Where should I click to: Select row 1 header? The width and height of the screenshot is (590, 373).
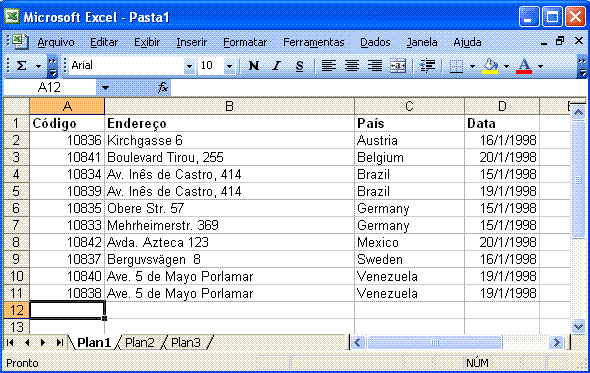[x=16, y=123]
